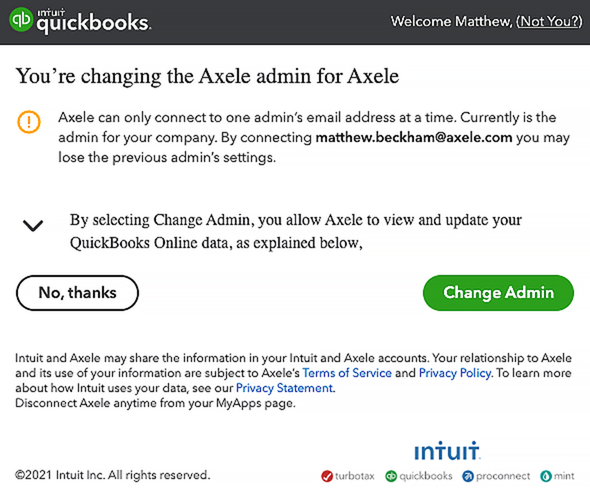Click the turbotax footer label
The height and width of the screenshot is (497, 590).
354,476
